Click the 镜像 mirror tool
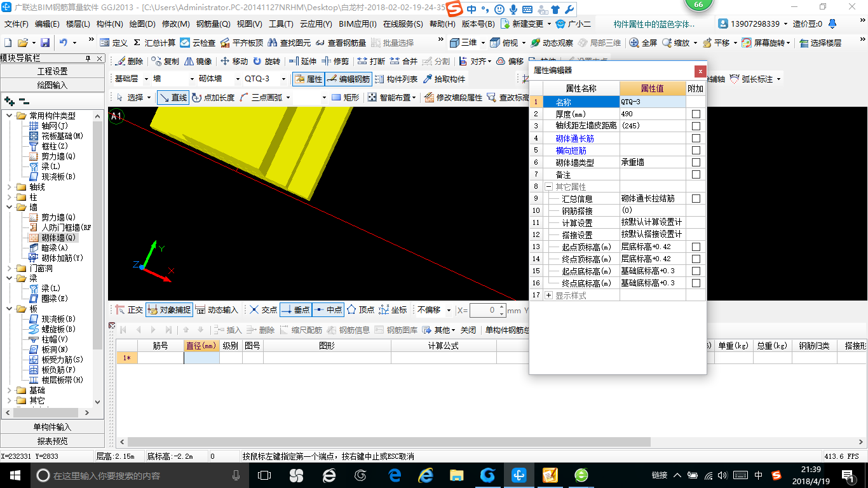 pyautogui.click(x=198, y=62)
